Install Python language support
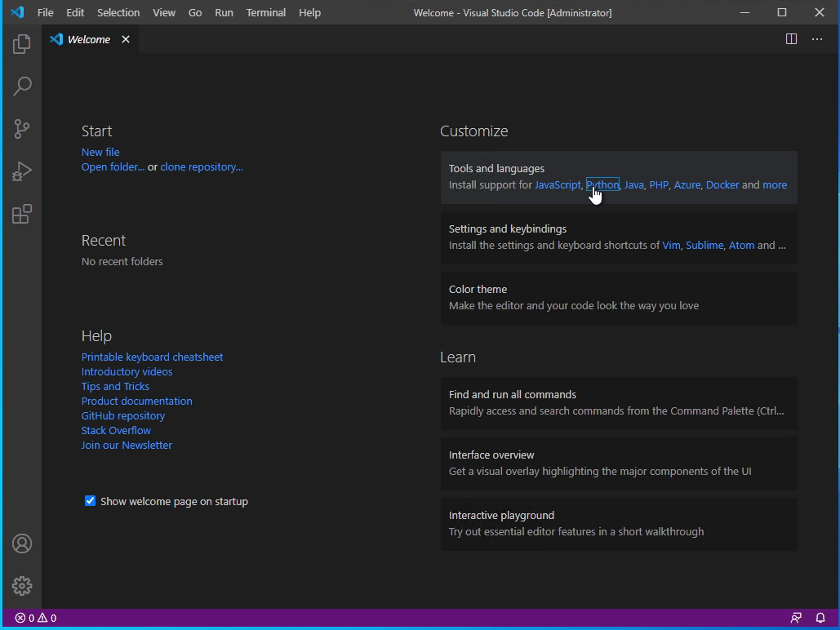 pos(602,184)
